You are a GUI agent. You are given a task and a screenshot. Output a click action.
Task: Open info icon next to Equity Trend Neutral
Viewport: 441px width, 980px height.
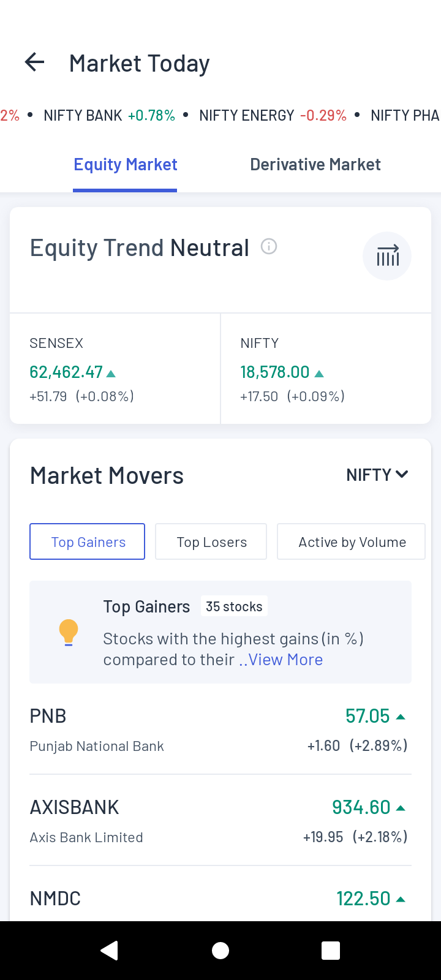[x=269, y=246]
